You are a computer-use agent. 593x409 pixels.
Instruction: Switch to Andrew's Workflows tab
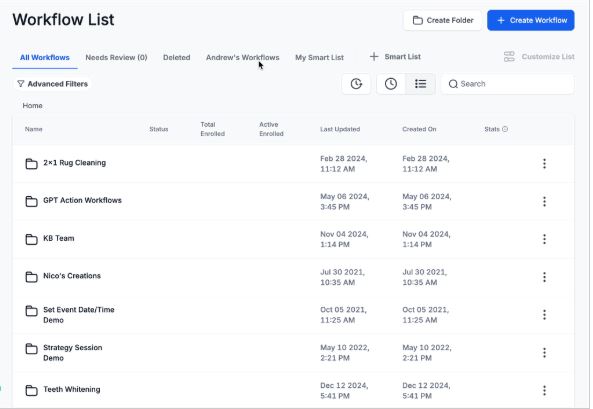click(242, 58)
